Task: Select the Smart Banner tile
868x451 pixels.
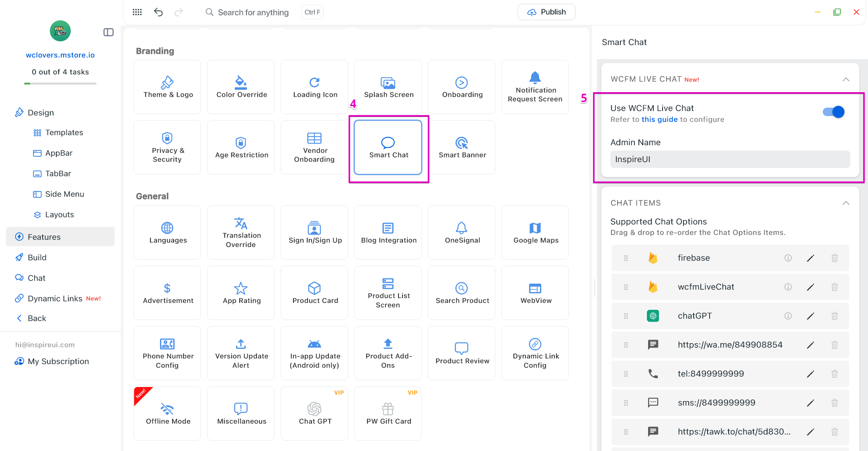Action: (462, 147)
